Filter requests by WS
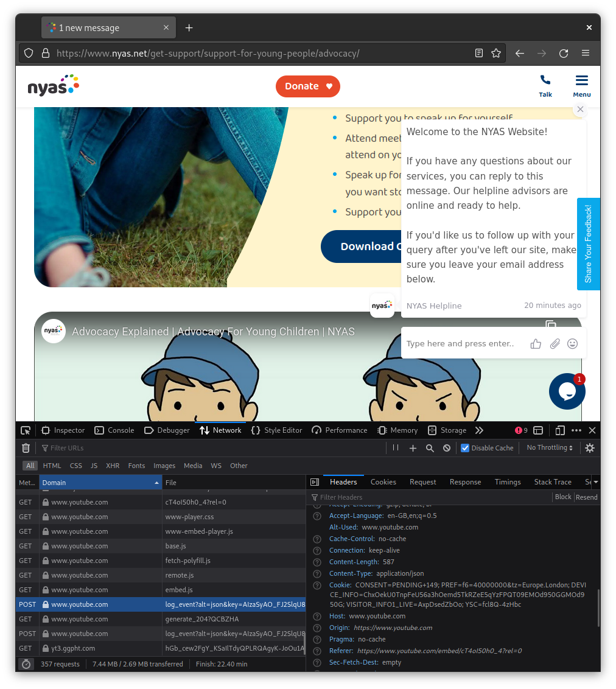The height and width of the screenshot is (689, 616). pos(215,466)
